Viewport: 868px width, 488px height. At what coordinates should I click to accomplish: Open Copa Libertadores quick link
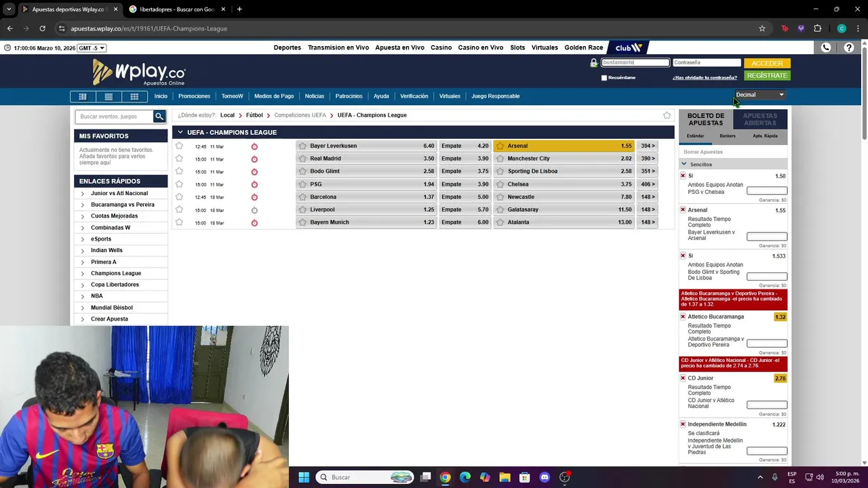[x=115, y=285]
